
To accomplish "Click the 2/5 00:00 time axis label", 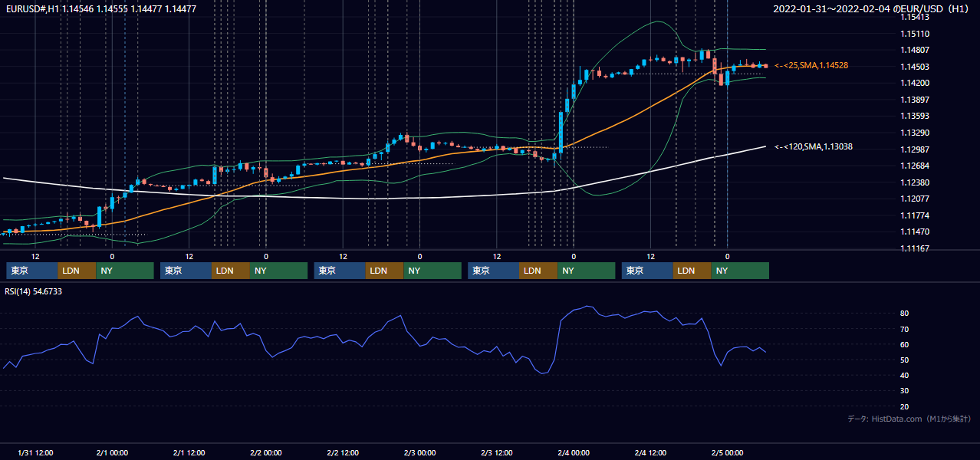I will [728, 452].
